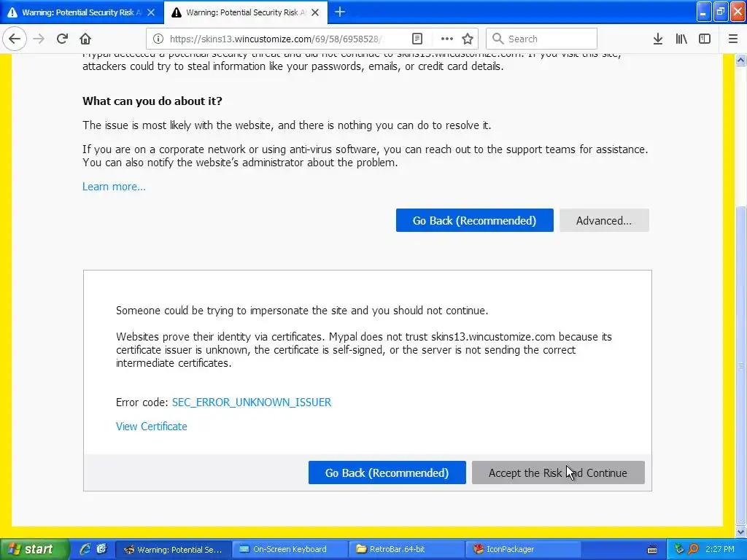Open the downloads arrow in the toolbar
This screenshot has width=747, height=560.
click(658, 39)
